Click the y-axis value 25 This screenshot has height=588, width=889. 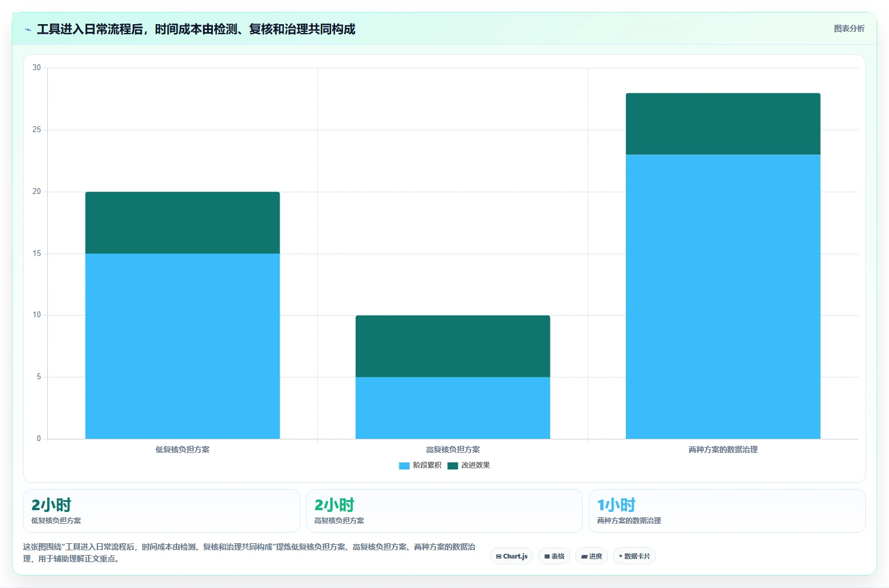[37, 130]
